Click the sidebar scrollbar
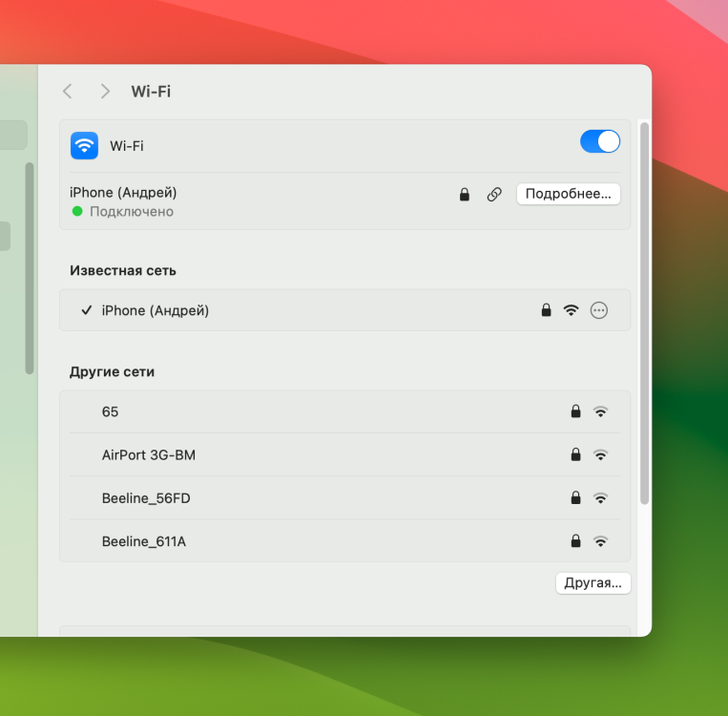Viewport: 728px width, 716px height. [x=30, y=268]
